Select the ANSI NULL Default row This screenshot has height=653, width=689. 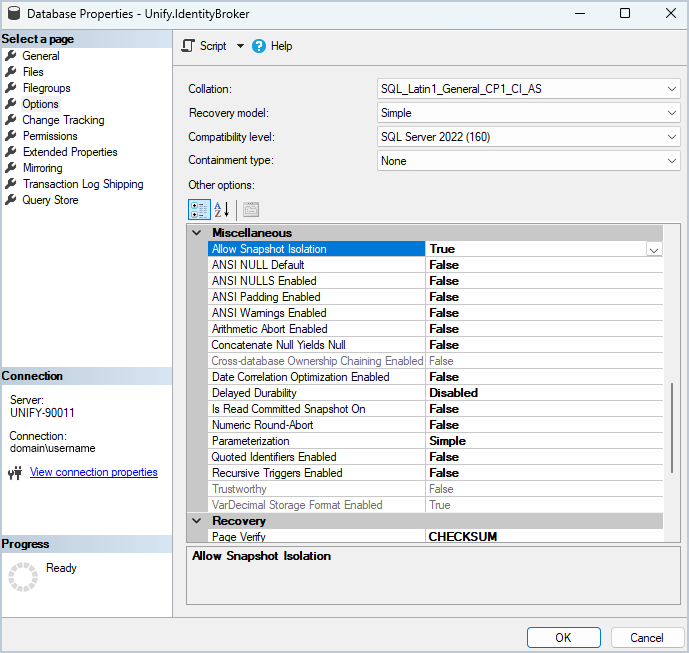[x=435, y=265]
